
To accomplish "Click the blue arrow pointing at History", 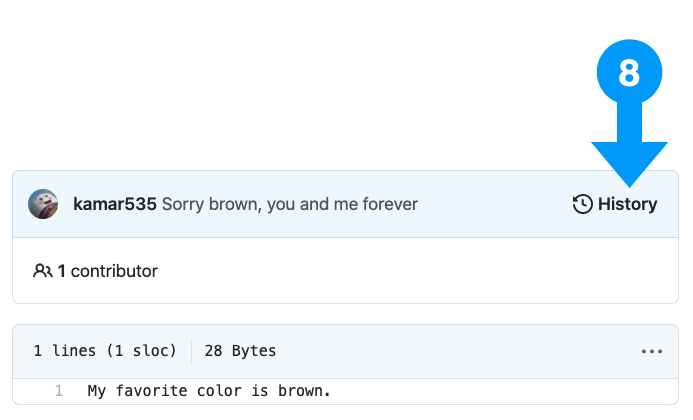I will (629, 144).
